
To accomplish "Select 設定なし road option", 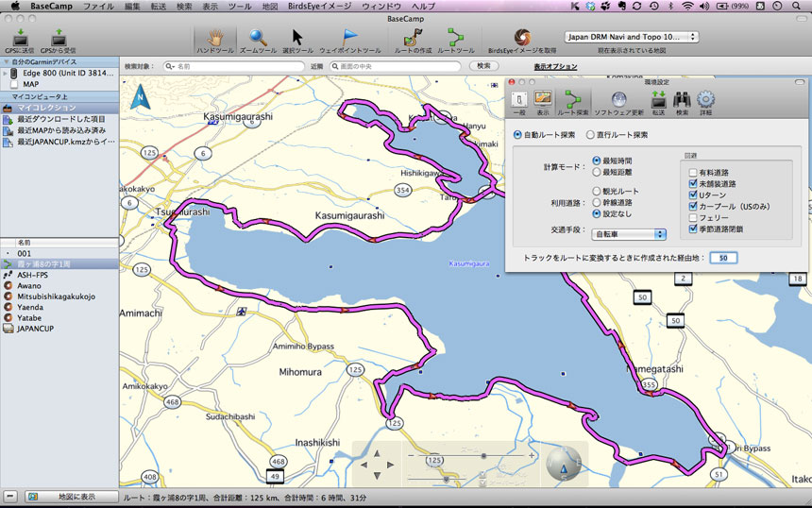I will 597,213.
